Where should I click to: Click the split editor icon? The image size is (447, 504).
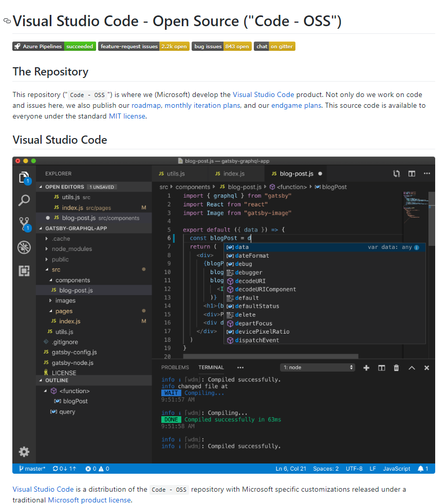point(412,173)
